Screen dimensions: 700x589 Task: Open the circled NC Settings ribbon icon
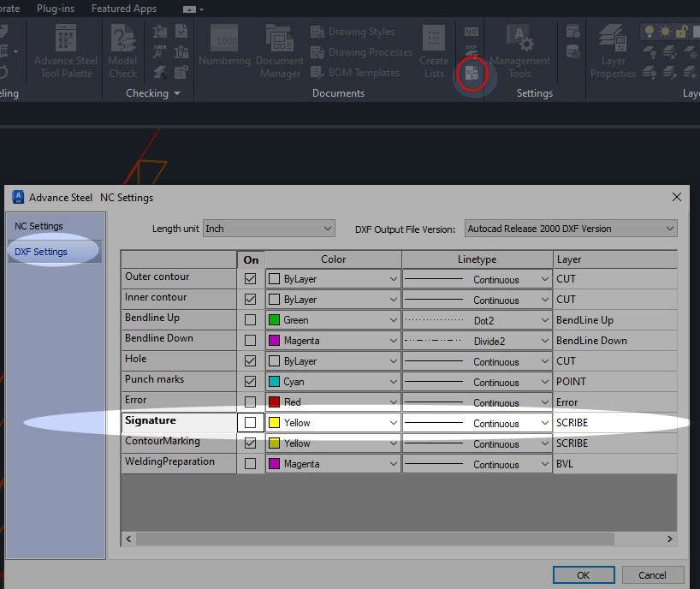pos(472,73)
